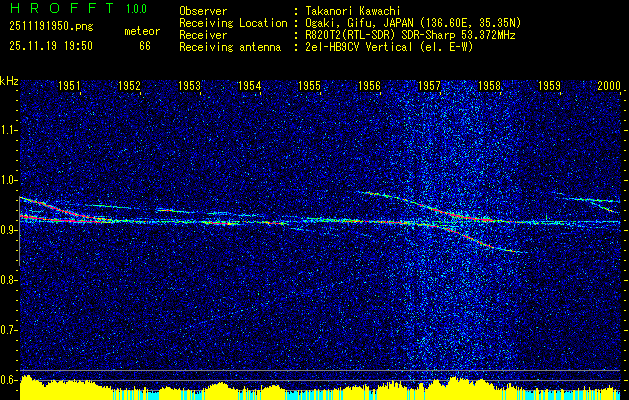The width and height of the screenshot is (629, 400).
Task: Click the Receiving antenna label
Action: click(x=230, y=47)
